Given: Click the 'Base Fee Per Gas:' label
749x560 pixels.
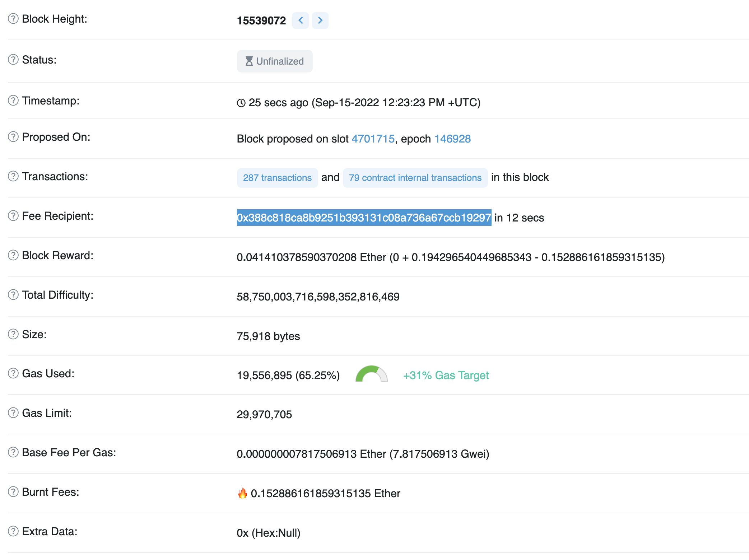Looking at the screenshot, I should tap(69, 452).
